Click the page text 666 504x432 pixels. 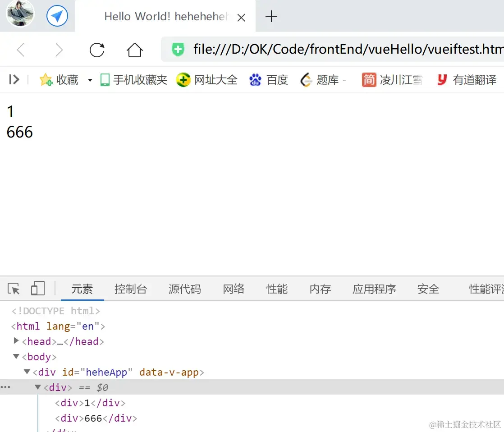point(19,132)
